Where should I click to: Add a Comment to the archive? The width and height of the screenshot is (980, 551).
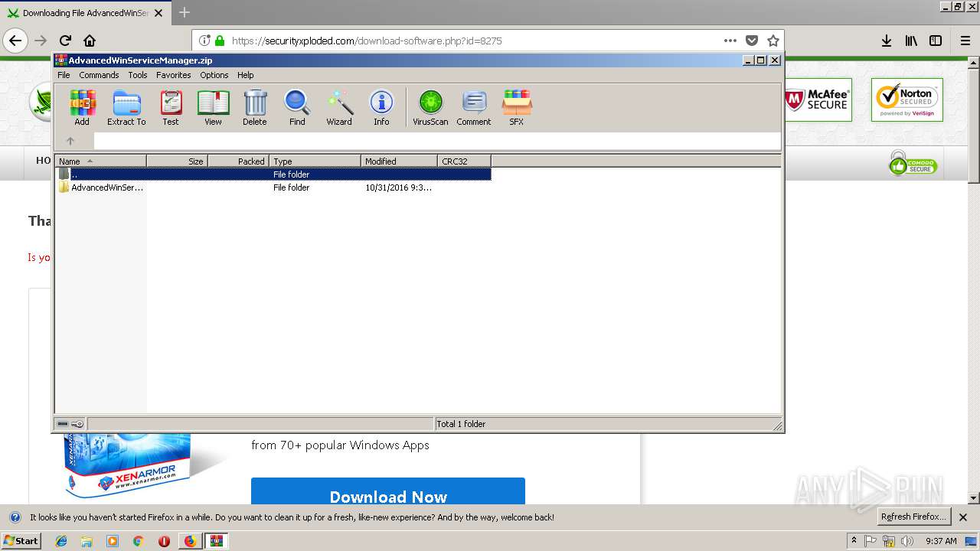tap(474, 107)
